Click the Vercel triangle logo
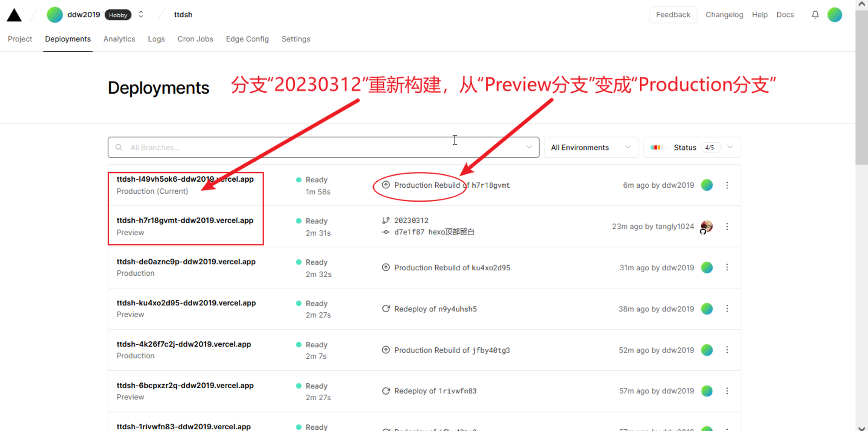The height and width of the screenshot is (431, 868). click(x=14, y=14)
